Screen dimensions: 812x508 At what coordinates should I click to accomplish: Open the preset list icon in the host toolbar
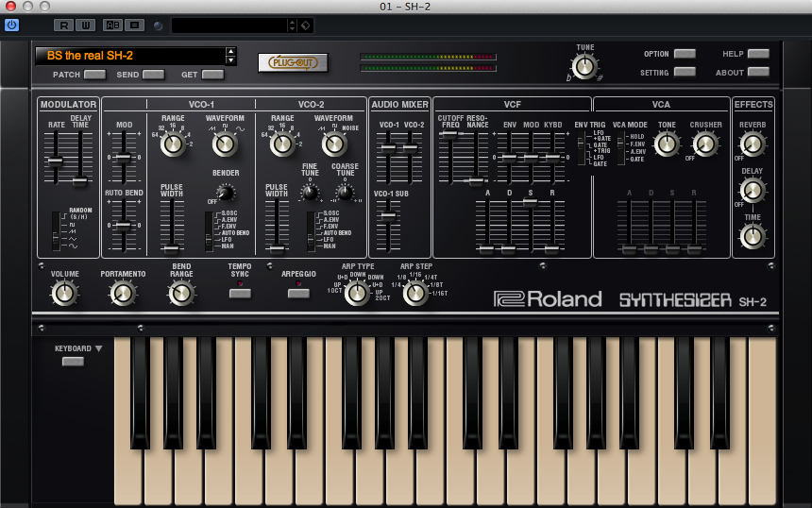(x=135, y=25)
